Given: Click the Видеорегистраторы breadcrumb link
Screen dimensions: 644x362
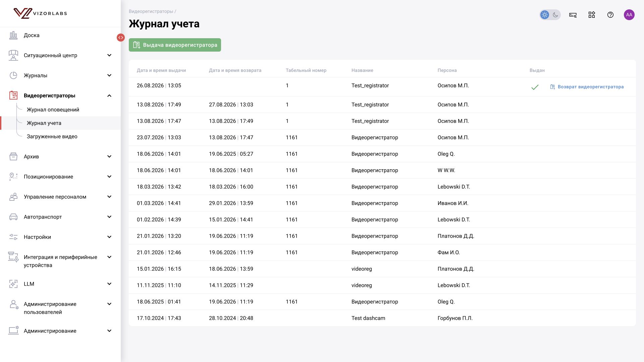Looking at the screenshot, I should [151, 11].
